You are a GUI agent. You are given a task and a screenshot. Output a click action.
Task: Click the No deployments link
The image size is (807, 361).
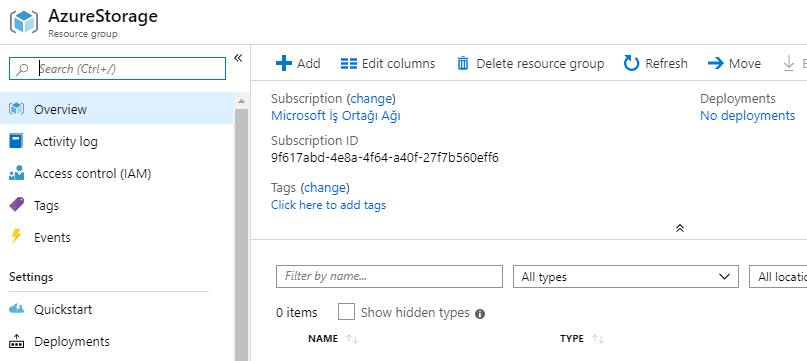(747, 115)
